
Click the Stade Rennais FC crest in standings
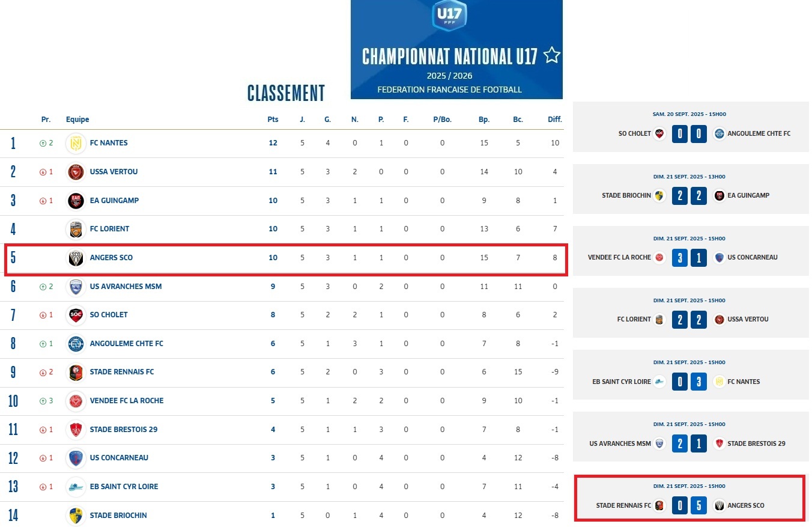point(76,372)
